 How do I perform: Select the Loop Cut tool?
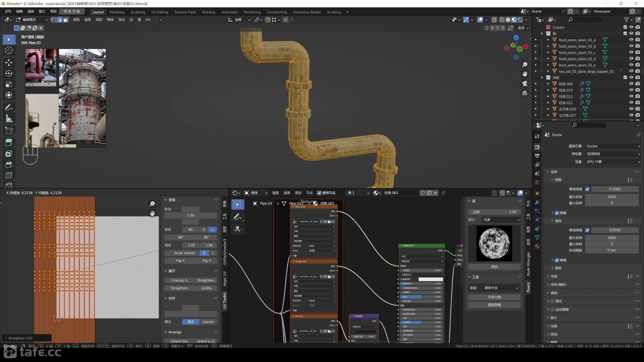pyautogui.click(x=9, y=175)
